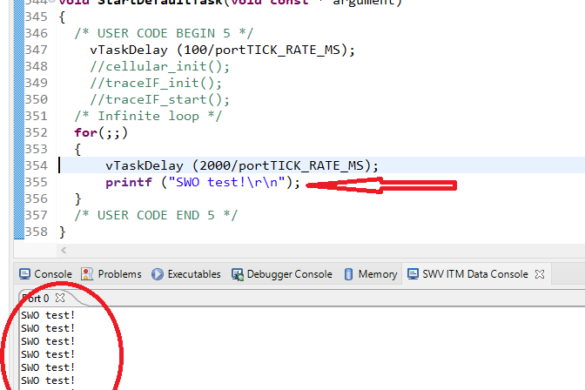
Task: Click line number 354 in the gutter
Action: (36, 166)
